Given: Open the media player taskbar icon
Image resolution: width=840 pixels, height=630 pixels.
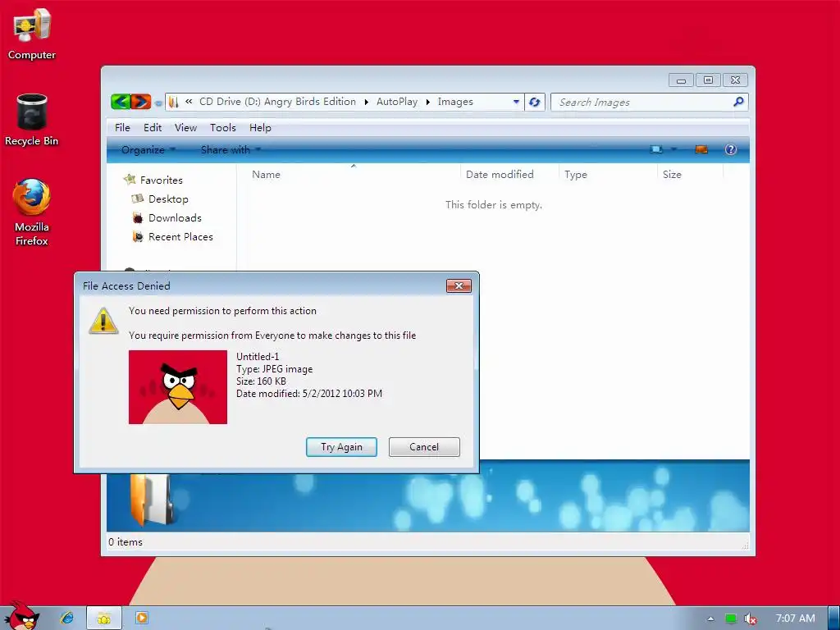Looking at the screenshot, I should tap(141, 618).
